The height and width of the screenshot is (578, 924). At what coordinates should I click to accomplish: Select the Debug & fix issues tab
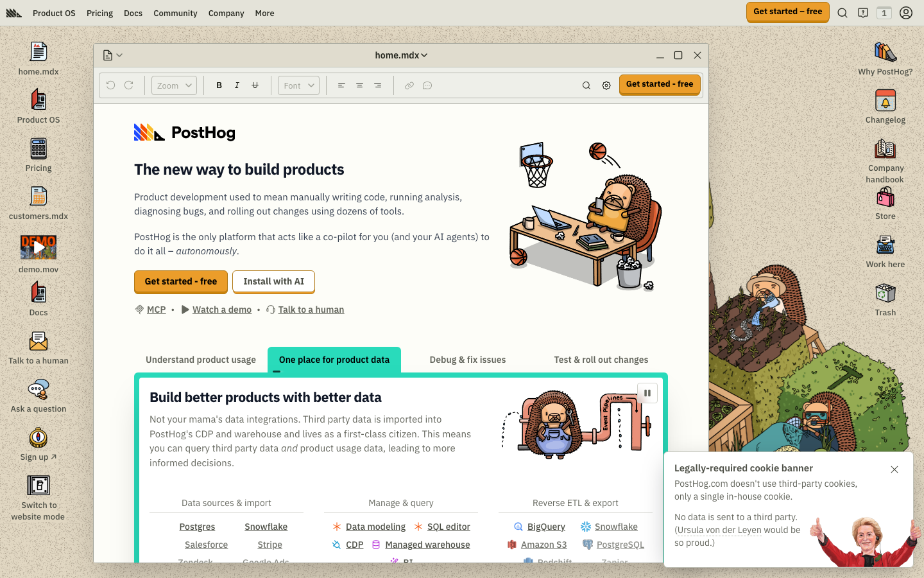coord(467,360)
